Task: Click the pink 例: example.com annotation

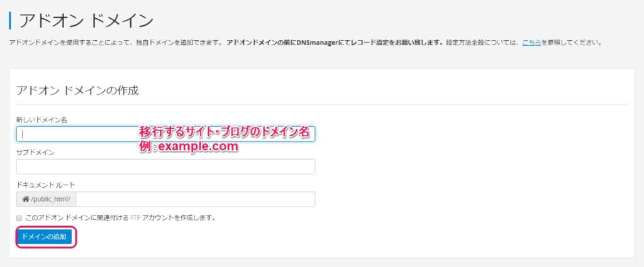Action: [x=189, y=146]
